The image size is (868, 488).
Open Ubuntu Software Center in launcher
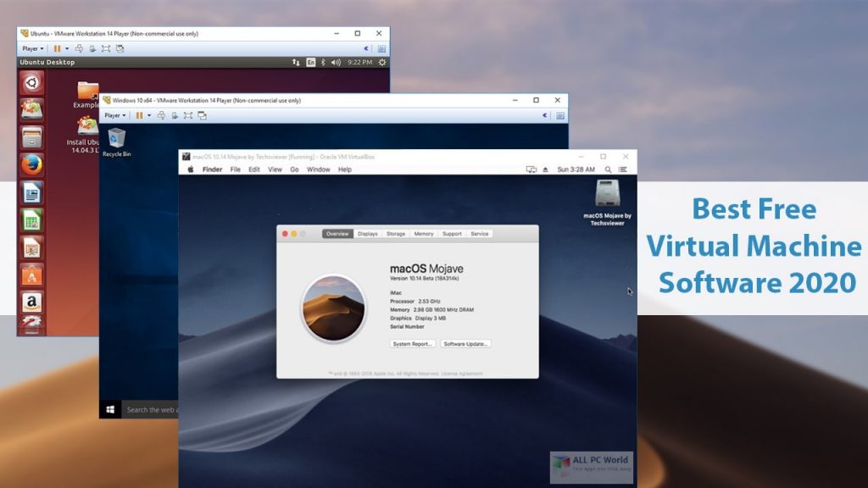pos(31,275)
